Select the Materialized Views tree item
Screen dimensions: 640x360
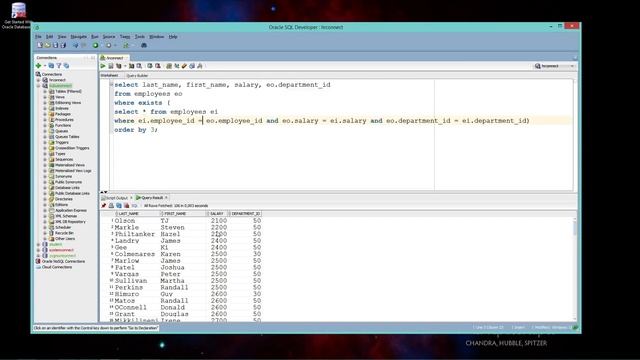(x=70, y=165)
